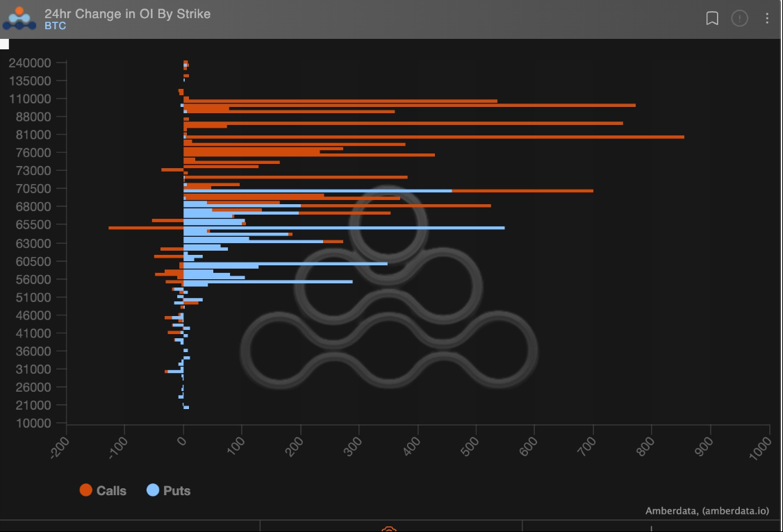Hide the Calls series via legend label

click(111, 491)
